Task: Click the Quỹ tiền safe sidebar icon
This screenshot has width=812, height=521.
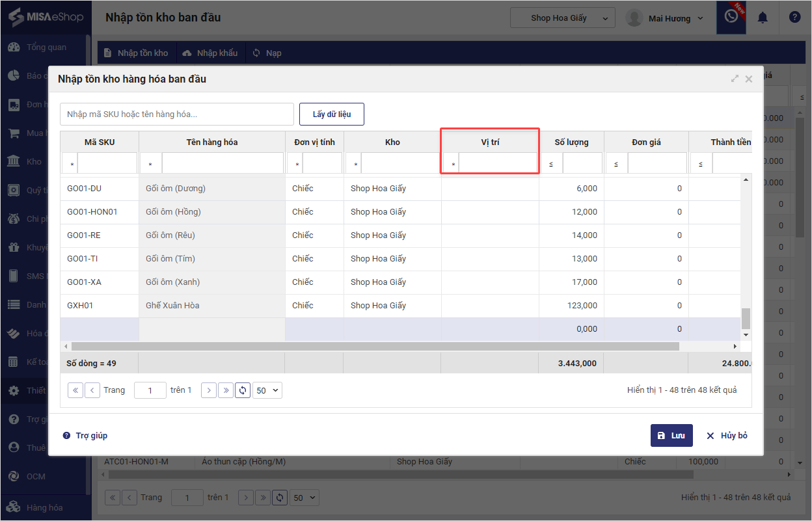Action: click(14, 191)
